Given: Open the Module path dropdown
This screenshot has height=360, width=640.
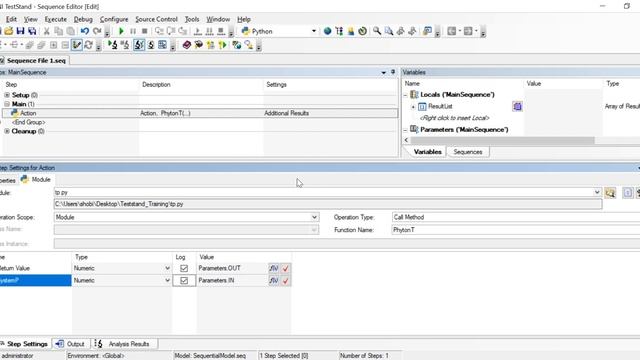Looking at the screenshot, I should (597, 192).
